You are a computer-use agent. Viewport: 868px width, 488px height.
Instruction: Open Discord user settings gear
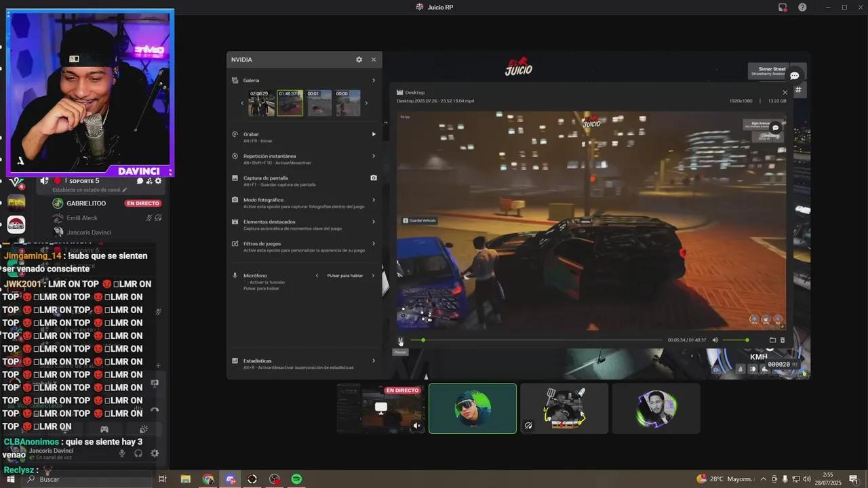coord(155,453)
